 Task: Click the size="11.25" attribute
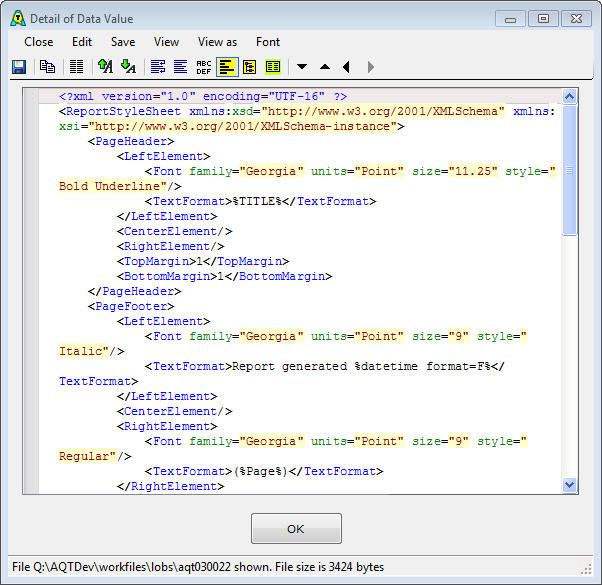click(x=455, y=171)
